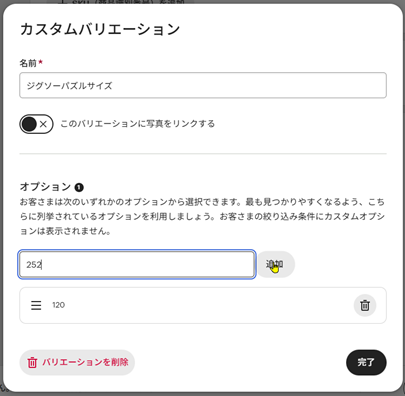Click the 完了 button
Screen dimensions: 405x396
366,362
